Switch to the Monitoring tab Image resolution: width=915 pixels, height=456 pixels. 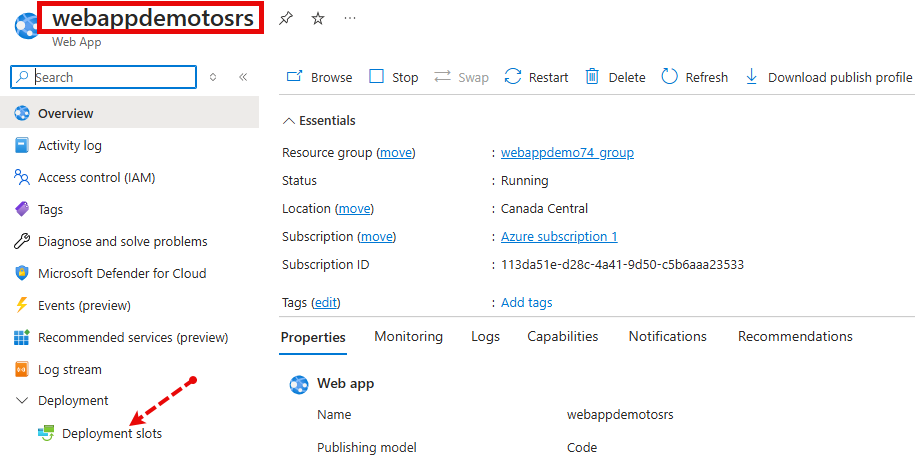(408, 336)
